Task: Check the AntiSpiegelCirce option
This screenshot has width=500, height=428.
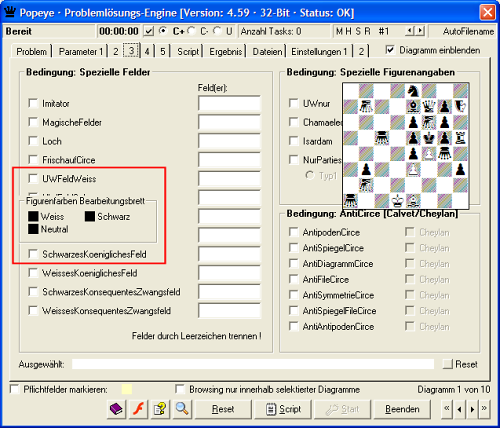Action: 293,248
